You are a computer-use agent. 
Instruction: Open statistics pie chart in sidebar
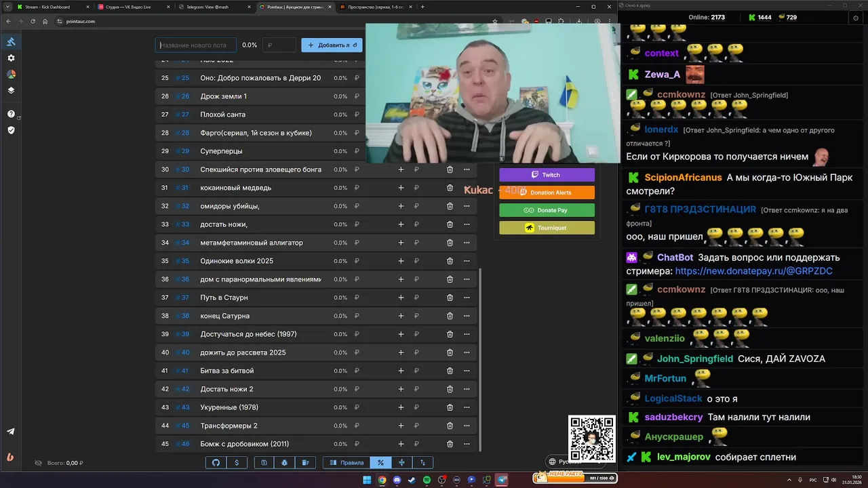(x=11, y=74)
